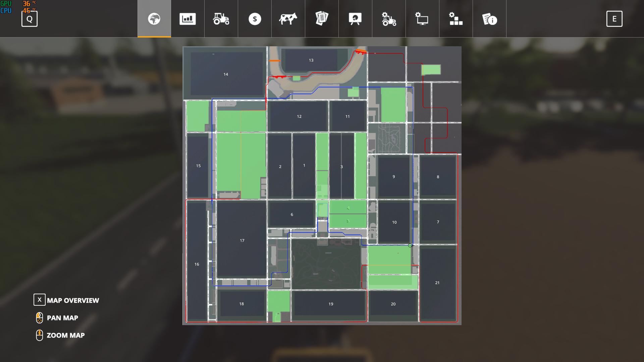Open the animals cow tab
Viewport: 644px width, 362px height.
(x=288, y=19)
